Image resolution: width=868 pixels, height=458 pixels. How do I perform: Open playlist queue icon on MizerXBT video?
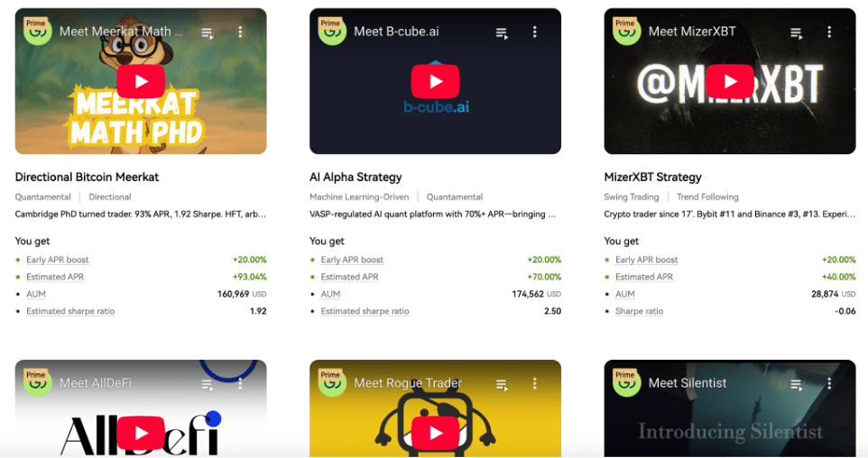796,33
